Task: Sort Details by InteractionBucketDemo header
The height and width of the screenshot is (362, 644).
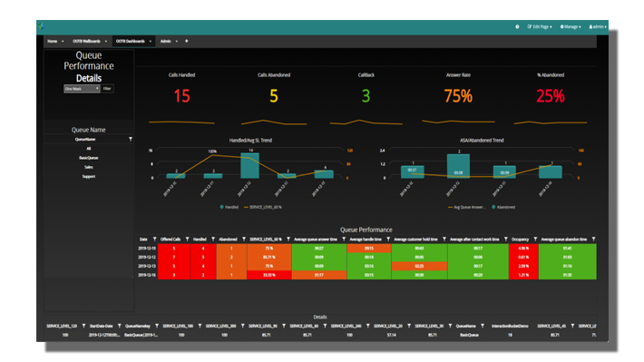Action: (510, 326)
